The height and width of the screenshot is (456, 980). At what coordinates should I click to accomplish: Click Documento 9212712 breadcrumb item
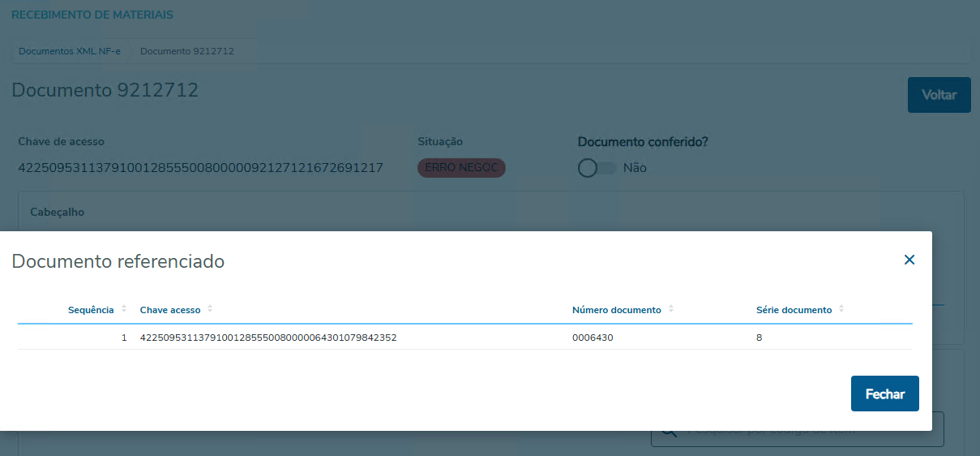click(187, 50)
